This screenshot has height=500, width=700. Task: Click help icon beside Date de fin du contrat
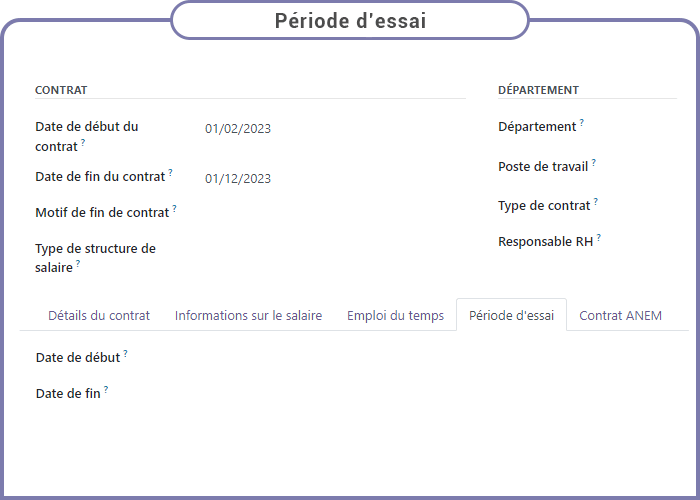[171, 172]
